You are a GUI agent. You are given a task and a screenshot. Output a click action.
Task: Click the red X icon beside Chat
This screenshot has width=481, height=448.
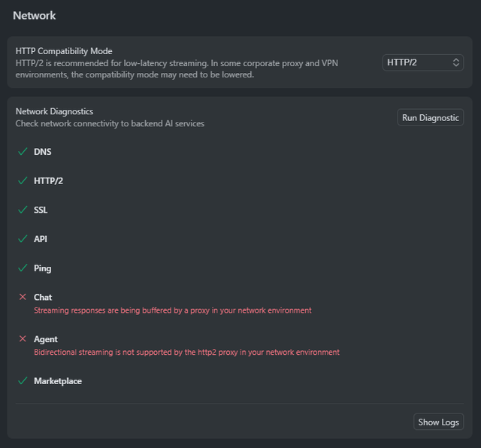pyautogui.click(x=23, y=298)
